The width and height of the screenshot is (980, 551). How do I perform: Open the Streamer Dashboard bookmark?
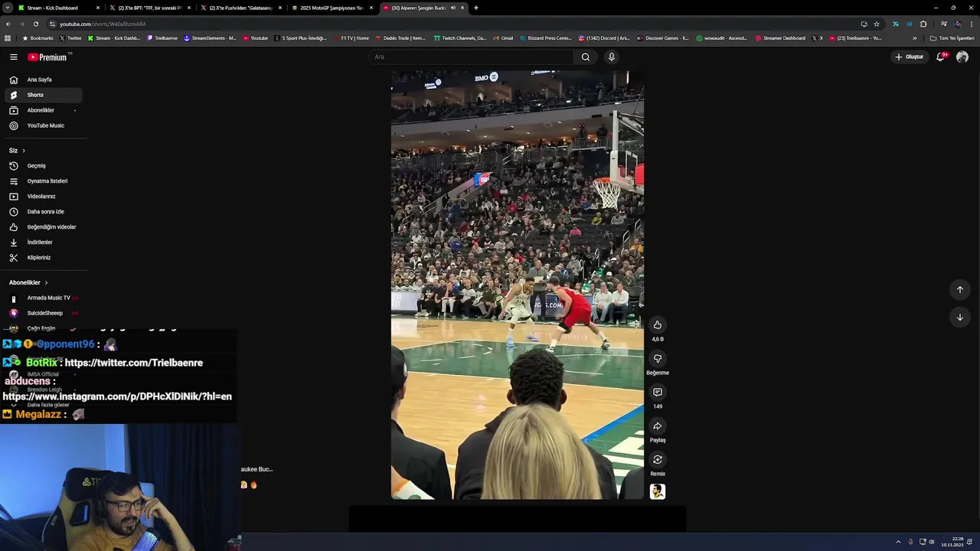[780, 38]
